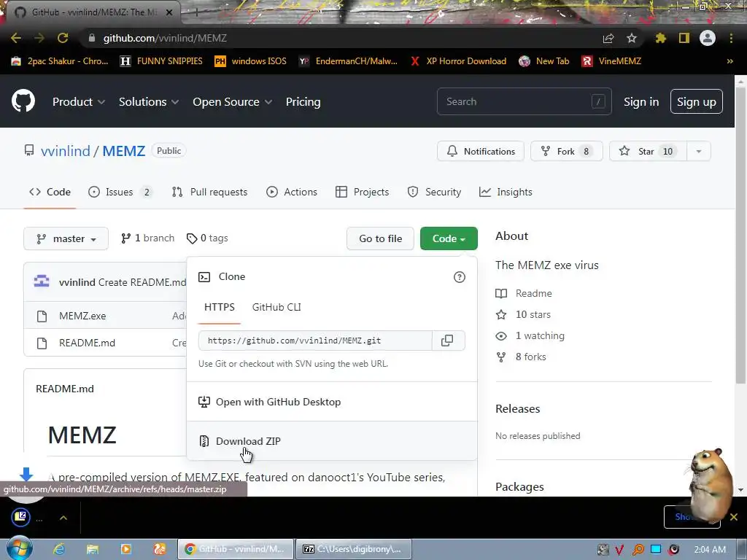Viewport: 747px width, 560px height.
Task: Open Chrome profile avatar icon
Action: (708, 38)
